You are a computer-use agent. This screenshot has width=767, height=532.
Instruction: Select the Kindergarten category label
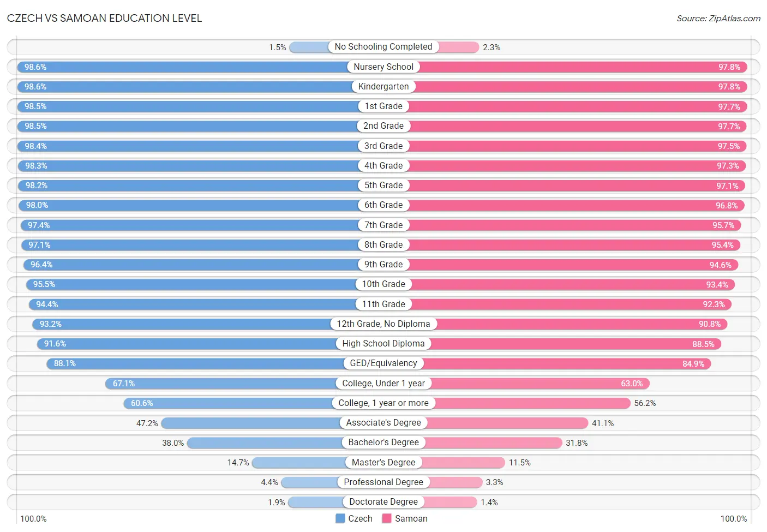click(383, 86)
